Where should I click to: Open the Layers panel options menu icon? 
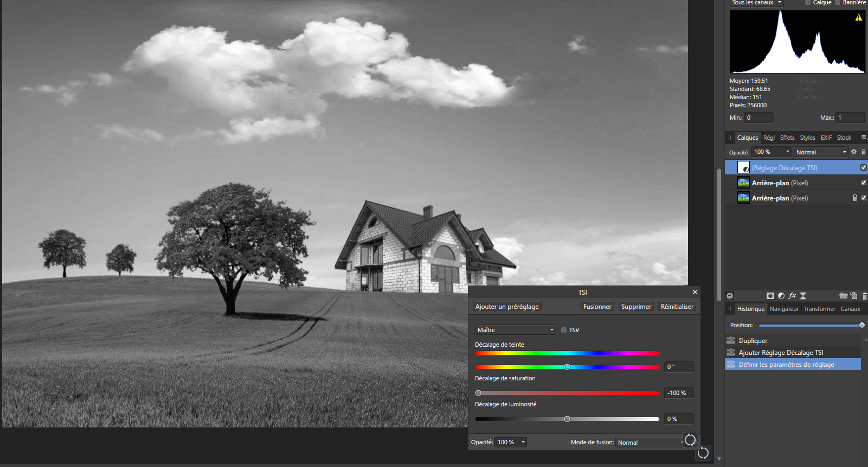864,138
